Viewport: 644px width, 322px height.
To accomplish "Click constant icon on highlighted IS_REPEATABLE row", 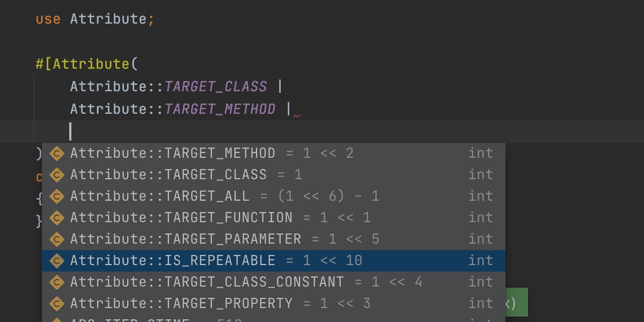I will pyautogui.click(x=57, y=261).
